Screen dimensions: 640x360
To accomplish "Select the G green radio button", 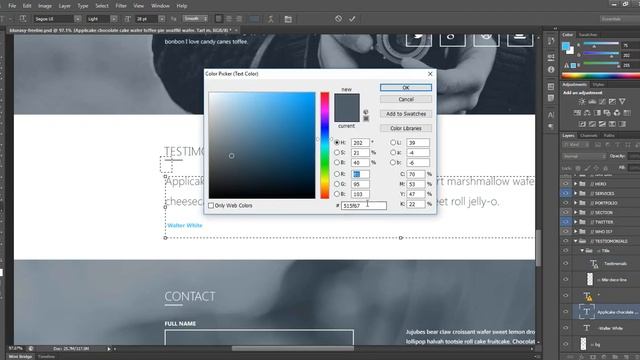I will tap(337, 184).
